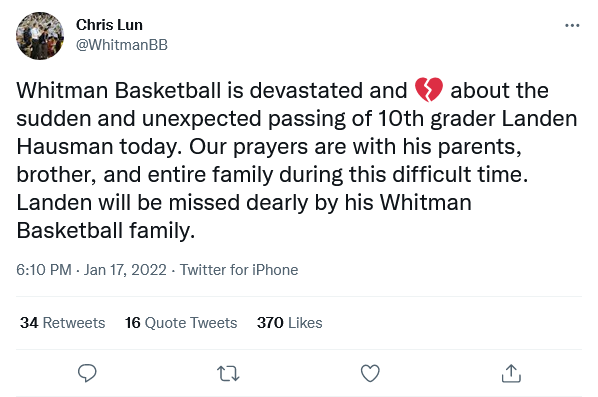Open the three-dot more options menu
The width and height of the screenshot is (598, 397).
point(572,26)
